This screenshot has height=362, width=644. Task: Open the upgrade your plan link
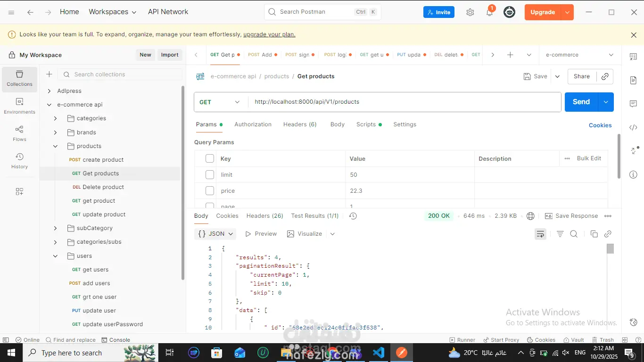click(269, 34)
